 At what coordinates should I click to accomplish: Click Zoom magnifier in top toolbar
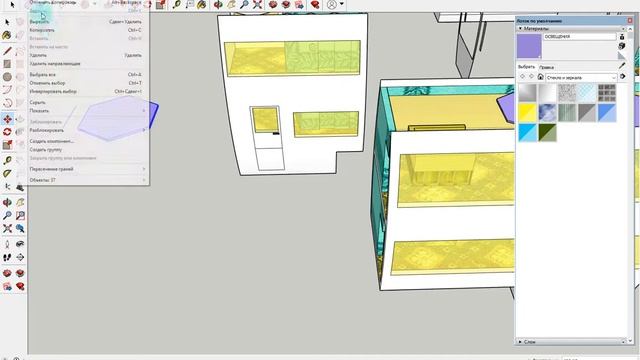(244, 5)
